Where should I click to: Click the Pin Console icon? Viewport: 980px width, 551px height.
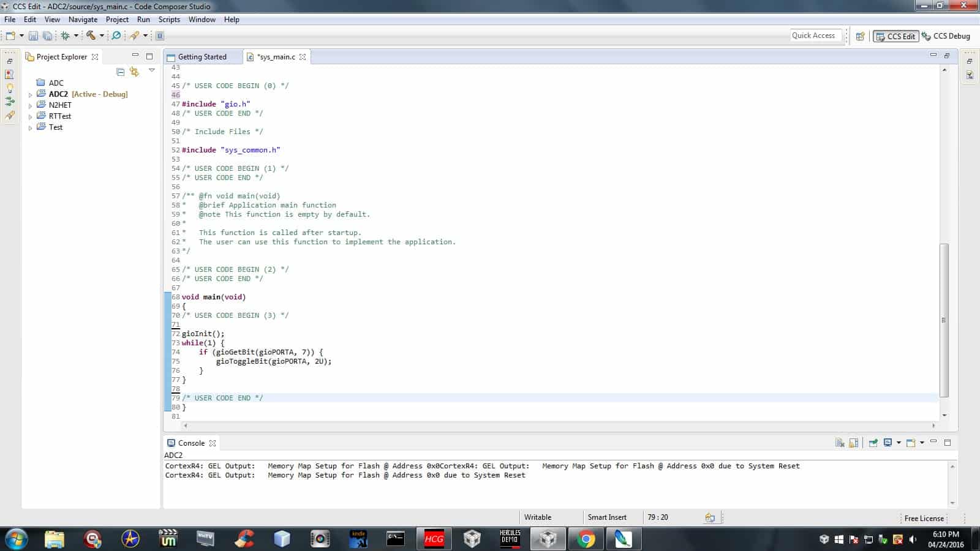pyautogui.click(x=873, y=443)
